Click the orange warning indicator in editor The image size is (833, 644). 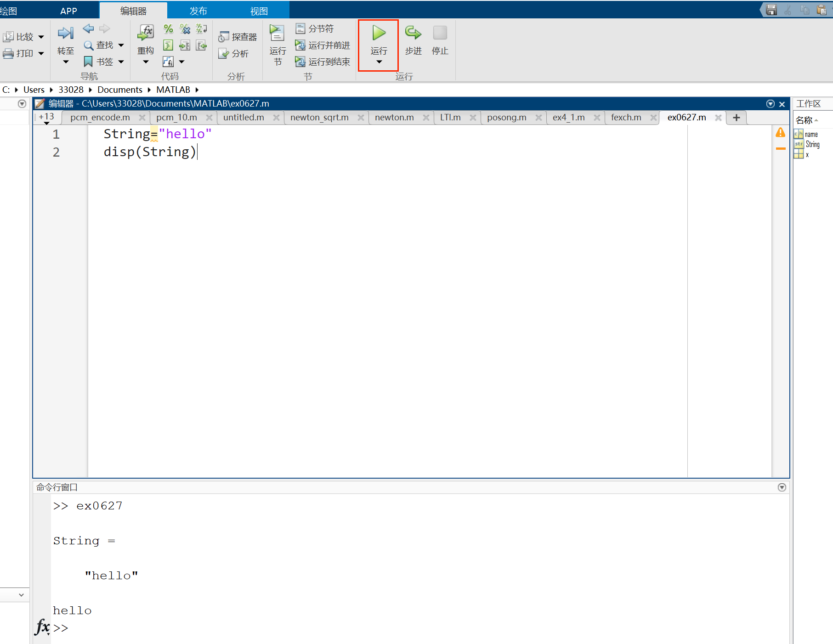(780, 133)
